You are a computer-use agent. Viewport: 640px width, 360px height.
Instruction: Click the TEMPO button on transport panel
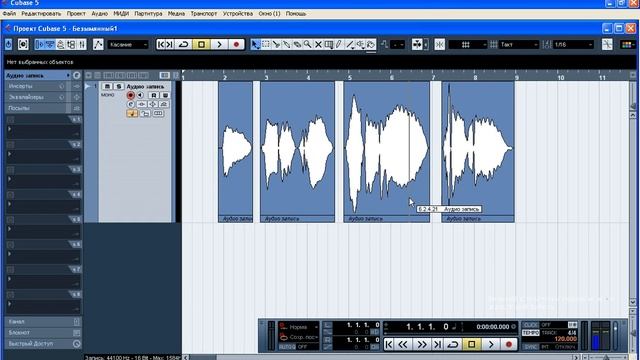tap(531, 333)
